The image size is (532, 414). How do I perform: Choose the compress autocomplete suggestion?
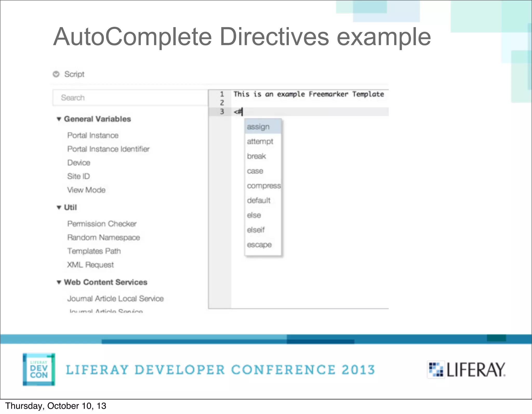263,186
